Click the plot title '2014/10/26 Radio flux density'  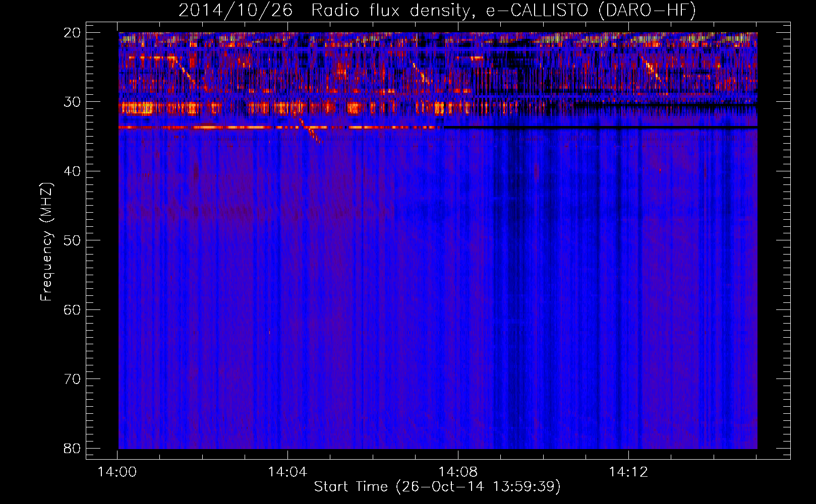437,10
